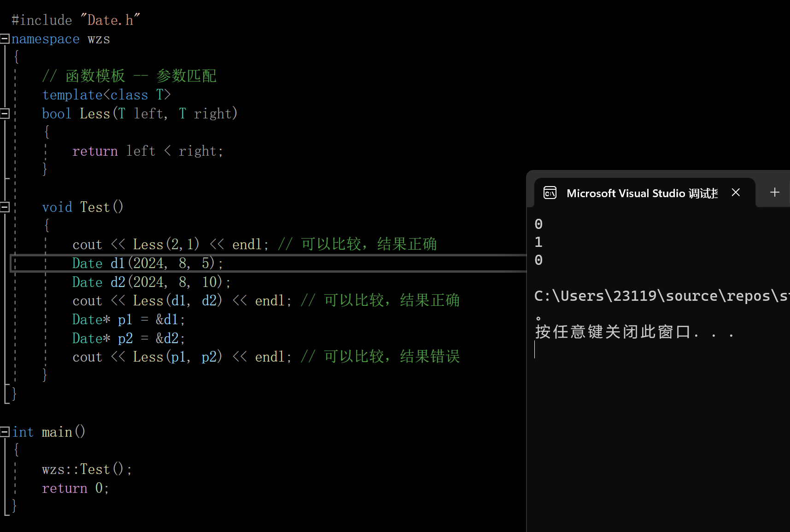Click the #include "Date.h" line
790x532 pixels.
click(76, 20)
